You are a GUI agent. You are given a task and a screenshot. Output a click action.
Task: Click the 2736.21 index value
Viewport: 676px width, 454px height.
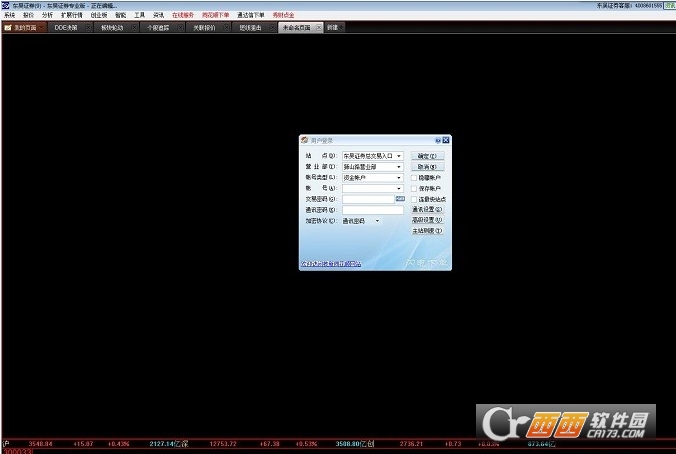[411, 444]
